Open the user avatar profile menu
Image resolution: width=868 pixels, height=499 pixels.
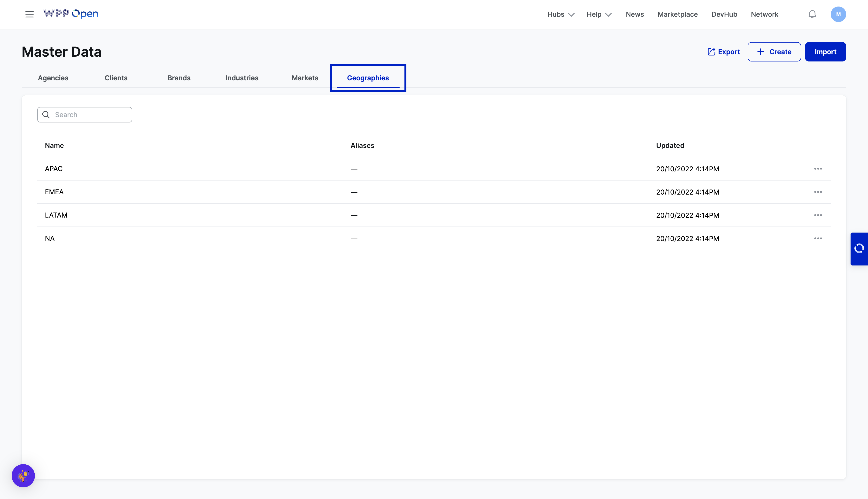pos(838,14)
